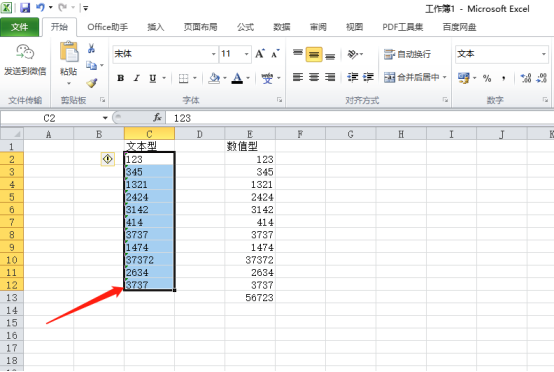Select row 13 header
This screenshot has height=372, width=554.
[x=12, y=297]
